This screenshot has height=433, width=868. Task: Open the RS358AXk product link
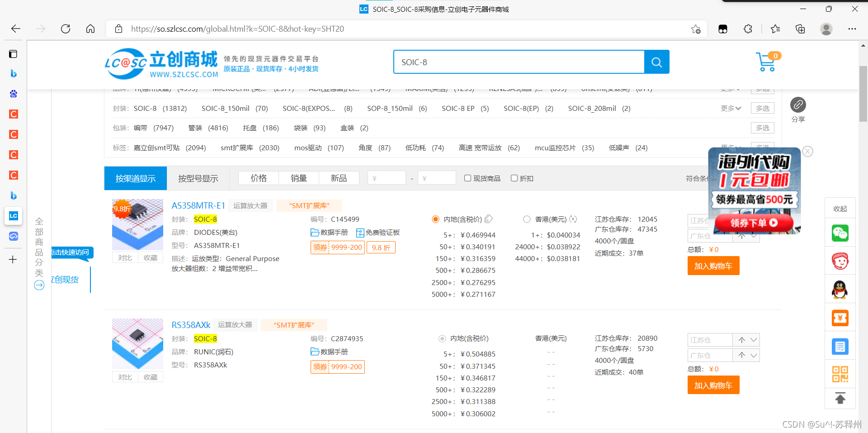click(191, 324)
